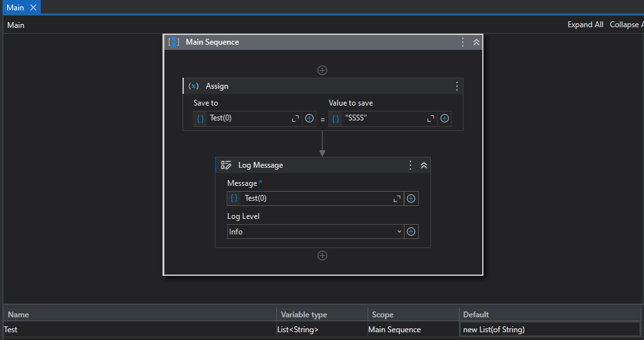Expand the Message expression editor
The height and width of the screenshot is (340, 644).
coord(397,199)
